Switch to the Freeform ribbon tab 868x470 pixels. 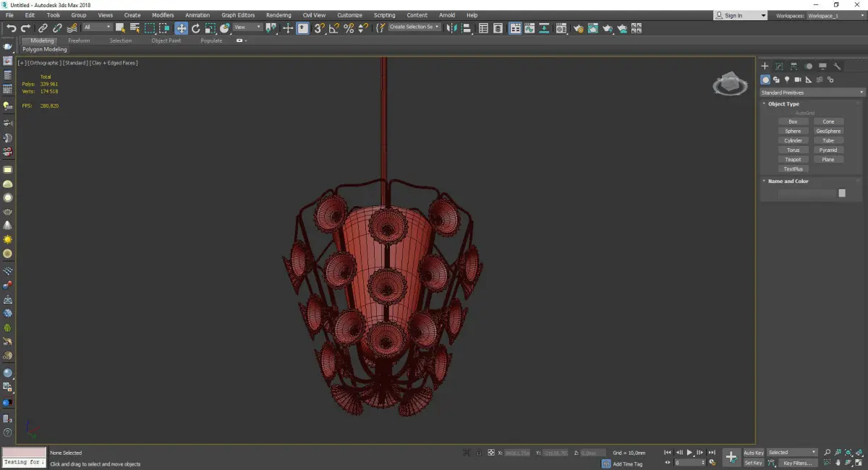click(x=79, y=40)
